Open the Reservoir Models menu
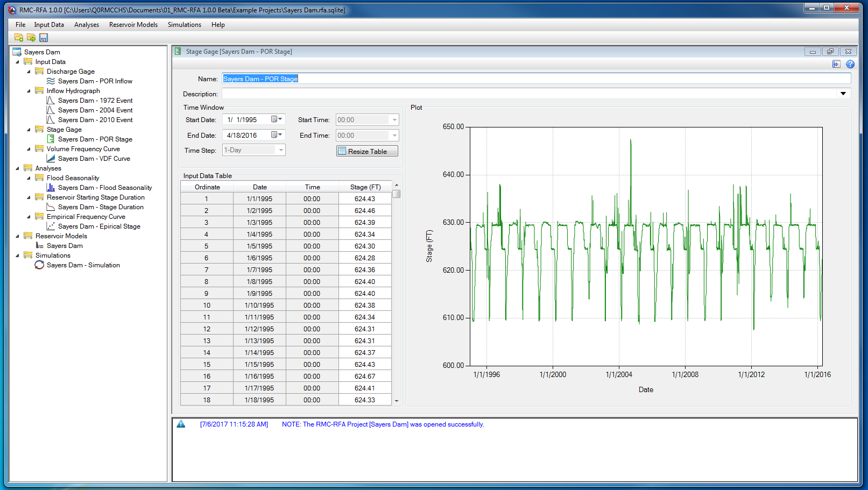868x490 pixels. pyautogui.click(x=133, y=25)
